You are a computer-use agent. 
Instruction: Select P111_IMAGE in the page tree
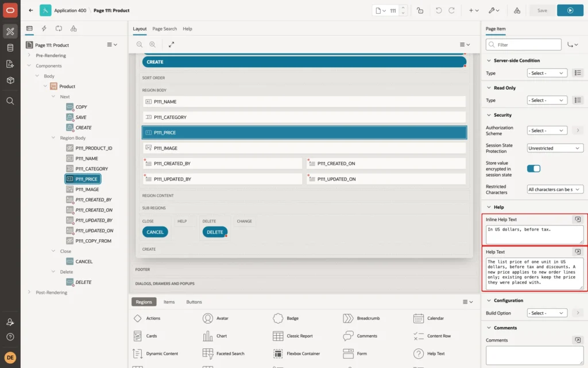coord(87,189)
